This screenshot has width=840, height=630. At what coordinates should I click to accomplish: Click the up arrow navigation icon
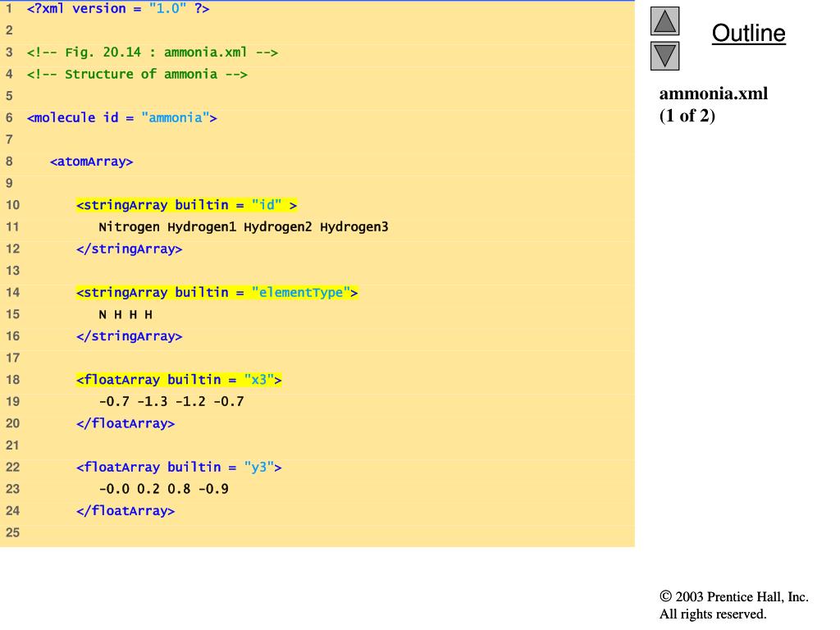tap(664, 21)
